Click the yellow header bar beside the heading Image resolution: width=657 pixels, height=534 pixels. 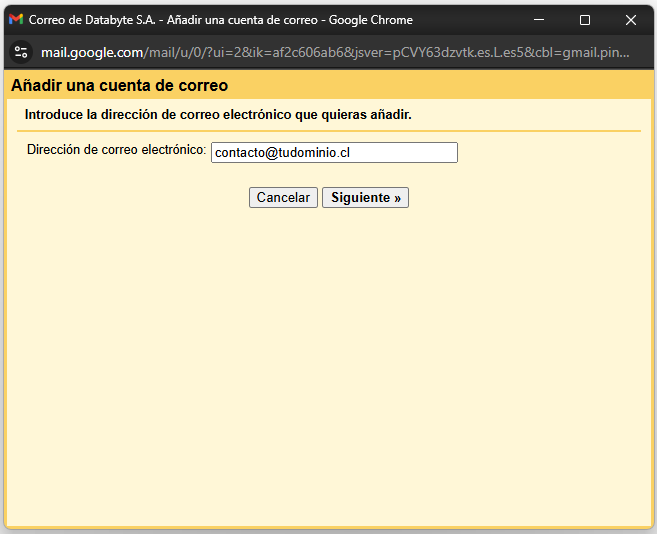[x=440, y=85]
